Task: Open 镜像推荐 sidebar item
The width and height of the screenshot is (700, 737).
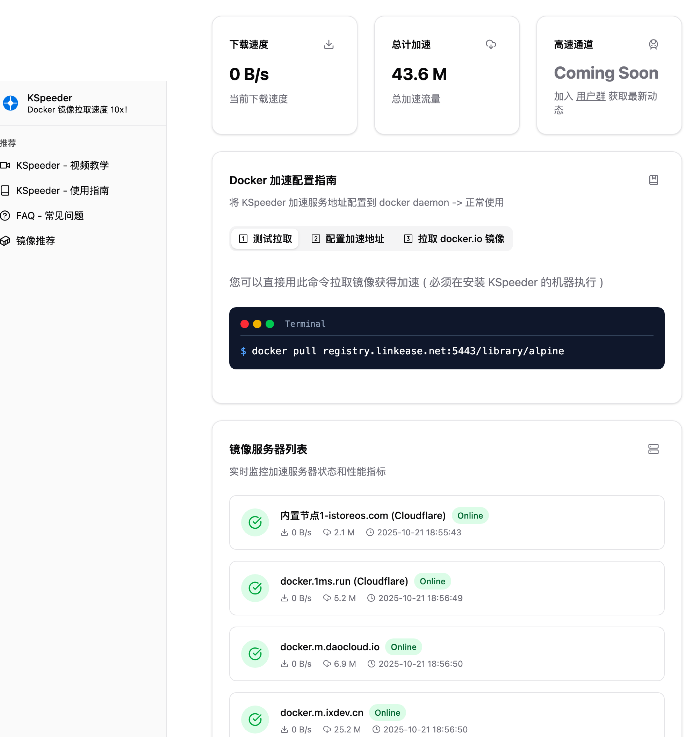Action: point(35,241)
